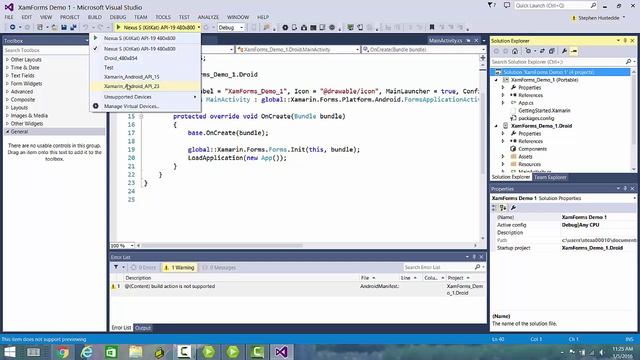Image resolution: width=640 pixels, height=360 pixels.
Task: Click the Save All icon in the toolbar
Action: click(73, 27)
